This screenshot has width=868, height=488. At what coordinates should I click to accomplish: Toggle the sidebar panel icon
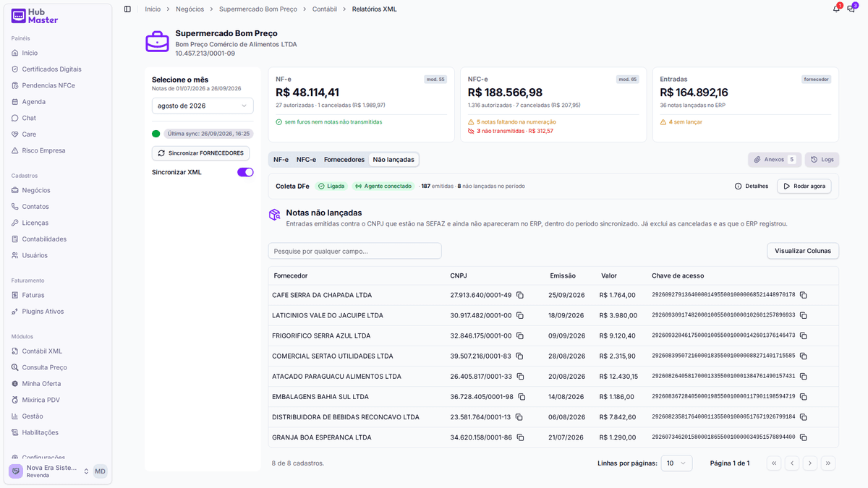(127, 9)
